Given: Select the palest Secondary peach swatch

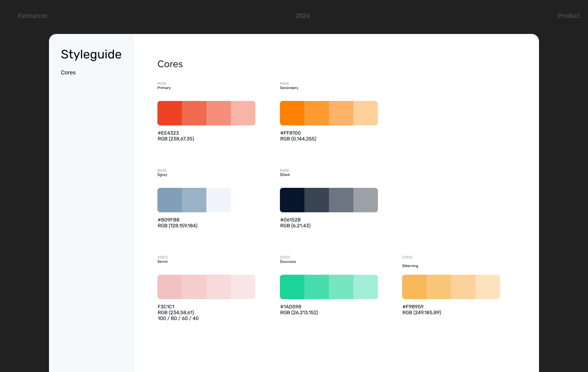Looking at the screenshot, I should pos(366,113).
